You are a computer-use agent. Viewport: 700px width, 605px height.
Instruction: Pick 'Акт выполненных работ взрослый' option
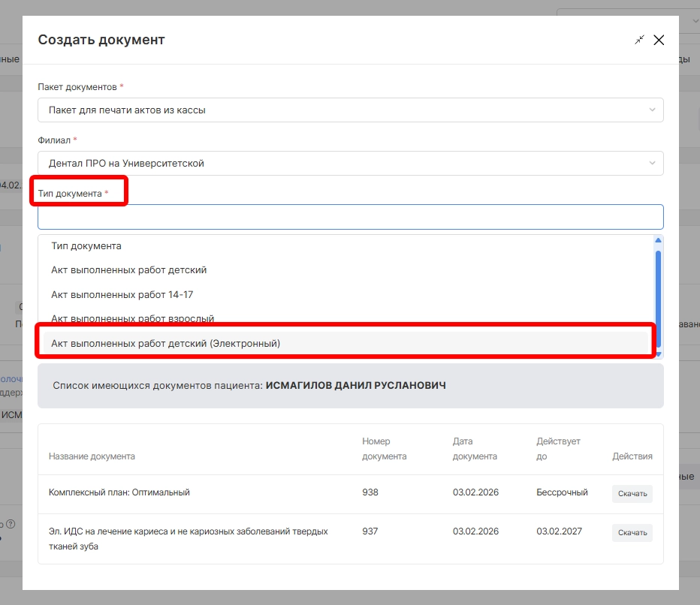tap(132, 319)
